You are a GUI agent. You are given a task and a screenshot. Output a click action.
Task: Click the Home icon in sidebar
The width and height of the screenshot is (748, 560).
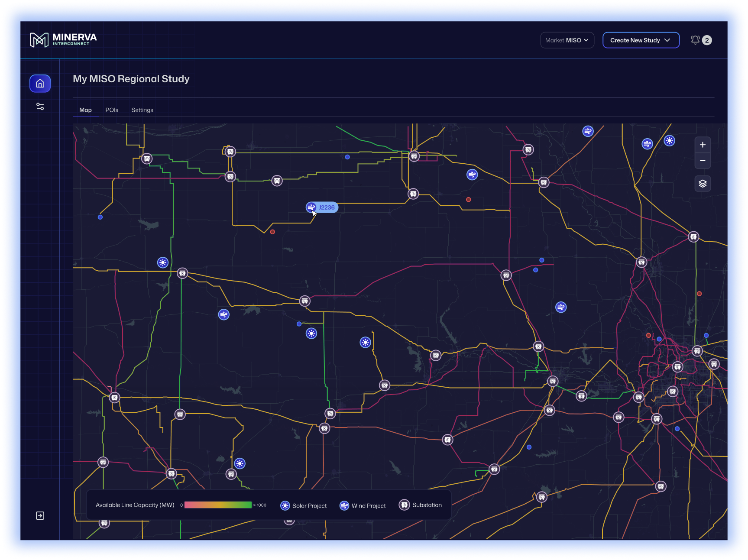pos(40,84)
